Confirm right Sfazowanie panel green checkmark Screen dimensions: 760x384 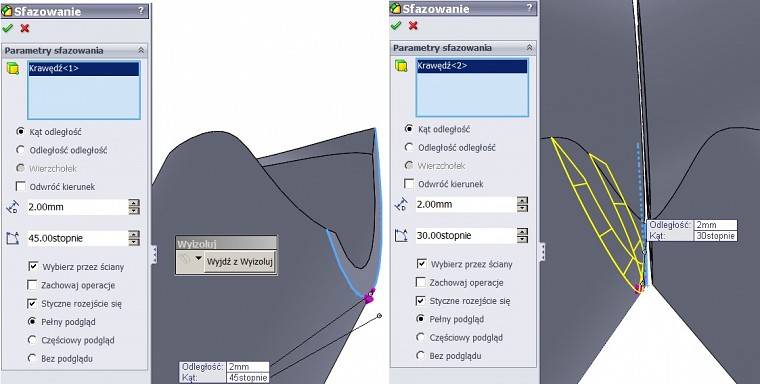[396, 25]
